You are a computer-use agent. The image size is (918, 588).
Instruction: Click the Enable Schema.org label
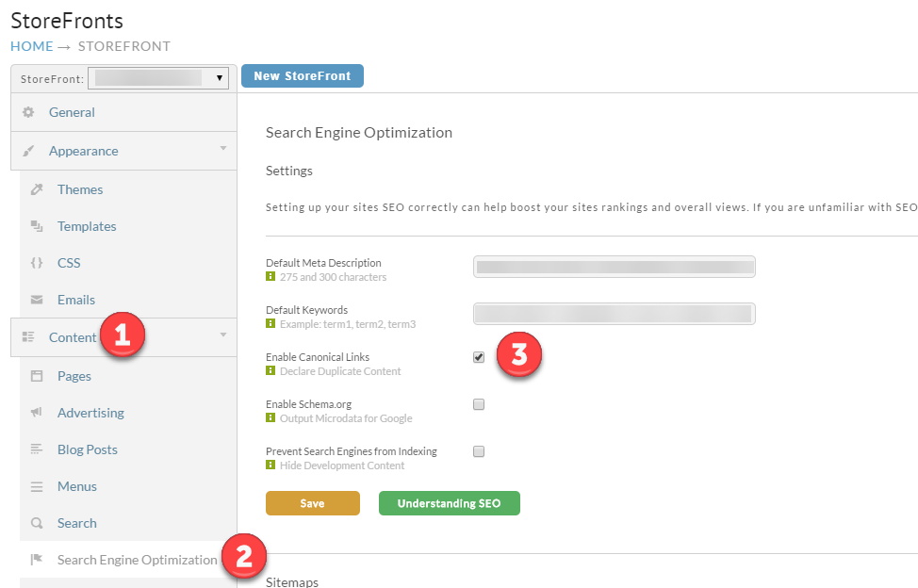[308, 404]
